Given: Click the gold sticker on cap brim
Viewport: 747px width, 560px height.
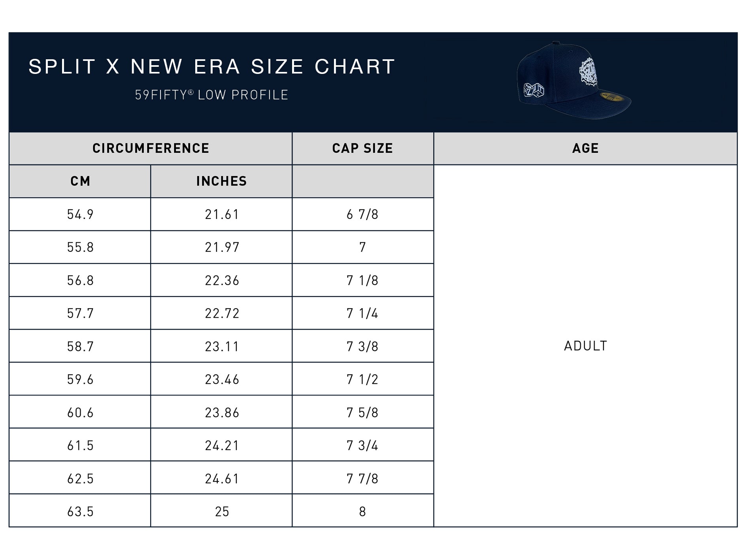Looking at the screenshot, I should [x=611, y=97].
